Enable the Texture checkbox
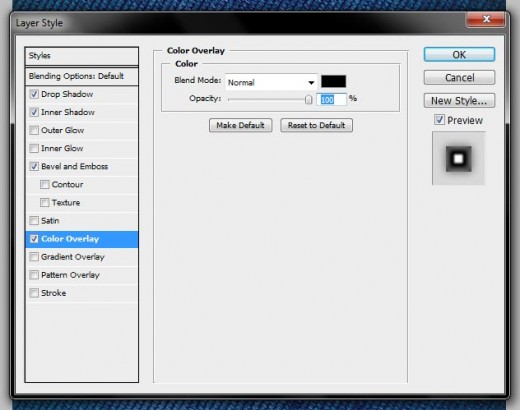The width and height of the screenshot is (520, 410). pos(45,203)
